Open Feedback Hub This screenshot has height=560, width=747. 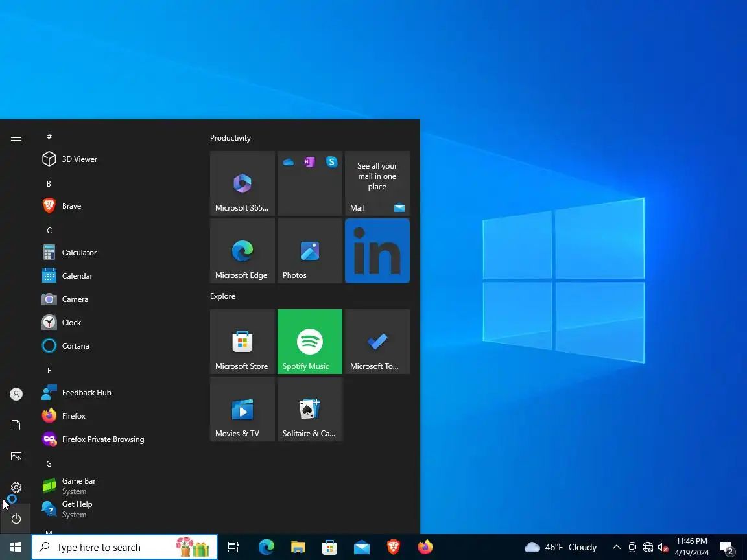click(114, 392)
